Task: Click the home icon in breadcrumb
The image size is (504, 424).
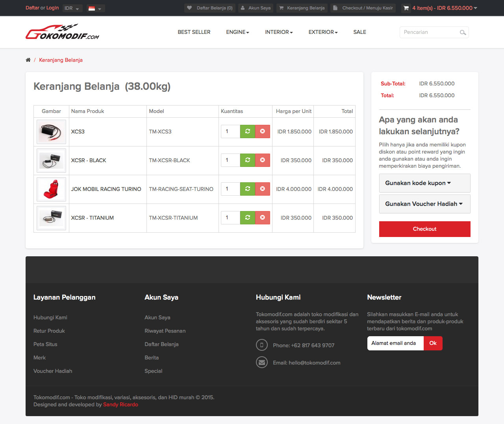Action: click(x=28, y=60)
